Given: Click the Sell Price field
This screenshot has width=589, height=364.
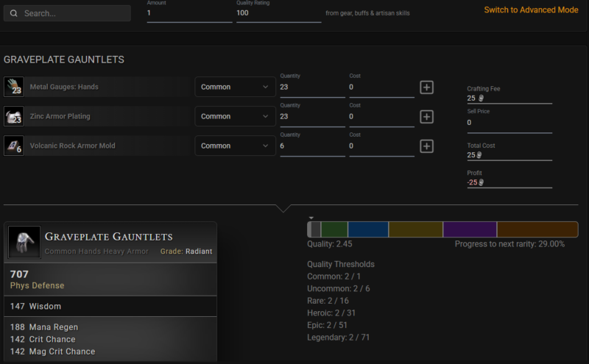Looking at the screenshot, I should coord(509,123).
